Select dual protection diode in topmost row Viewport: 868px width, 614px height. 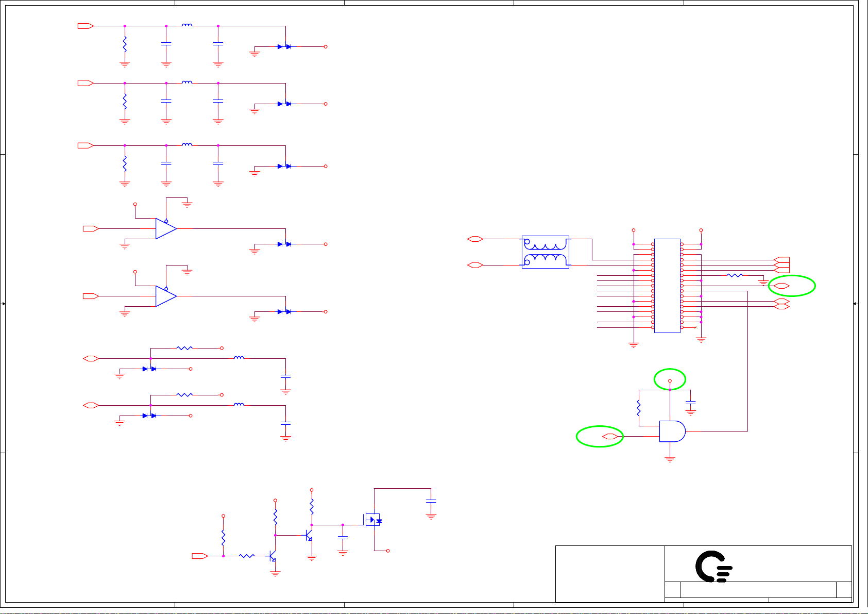tap(284, 46)
